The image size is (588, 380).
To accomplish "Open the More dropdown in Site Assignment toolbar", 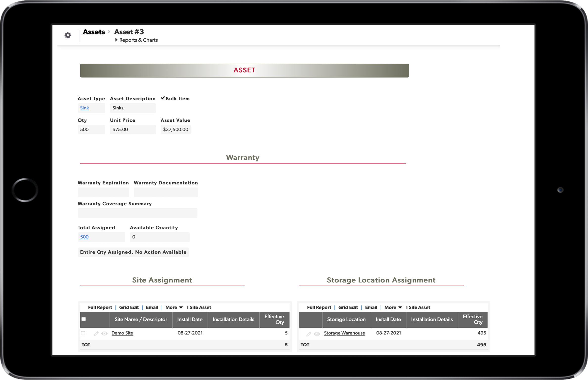I will click(174, 307).
